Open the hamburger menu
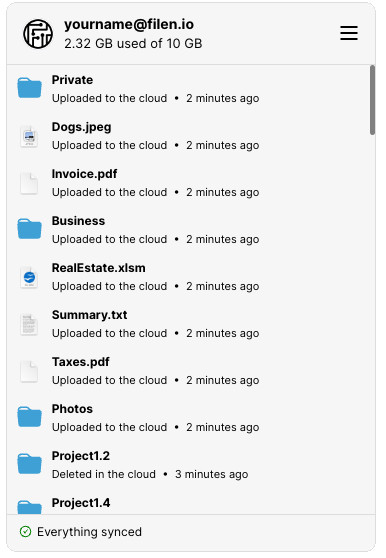The width and height of the screenshot is (386, 558). (349, 33)
